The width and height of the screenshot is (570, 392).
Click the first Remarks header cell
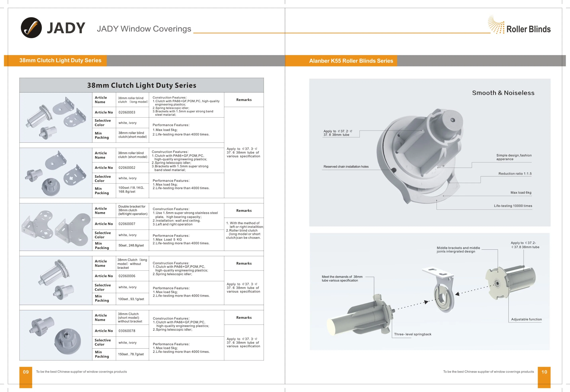pos(244,100)
